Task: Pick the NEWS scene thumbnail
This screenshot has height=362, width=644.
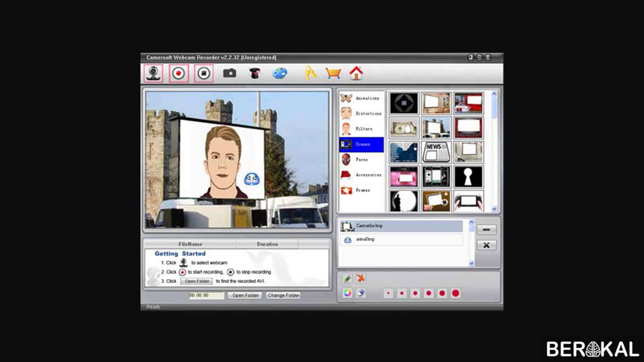Action: (436, 152)
